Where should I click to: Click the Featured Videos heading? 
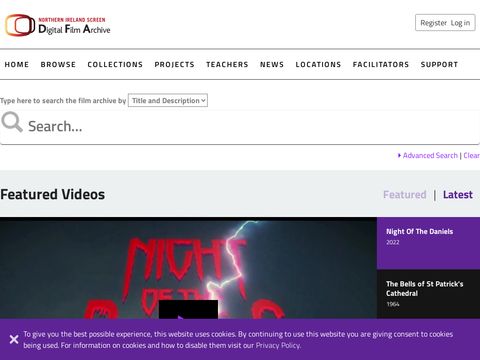point(53,194)
